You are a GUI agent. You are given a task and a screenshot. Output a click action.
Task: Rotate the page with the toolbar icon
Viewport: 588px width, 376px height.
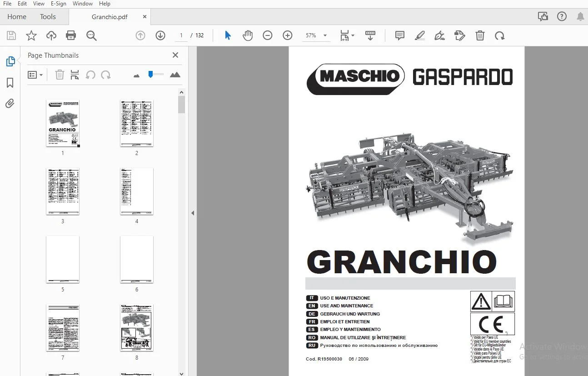click(500, 35)
